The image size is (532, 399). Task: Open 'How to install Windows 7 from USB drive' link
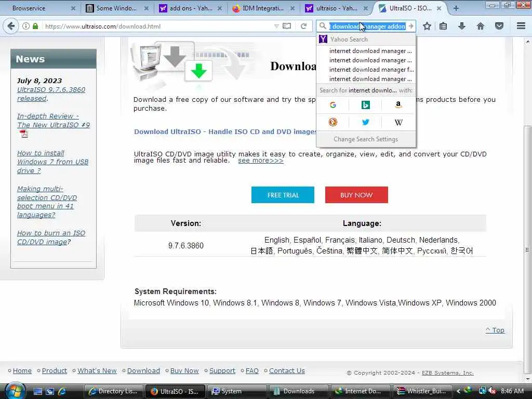pyautogui.click(x=52, y=162)
